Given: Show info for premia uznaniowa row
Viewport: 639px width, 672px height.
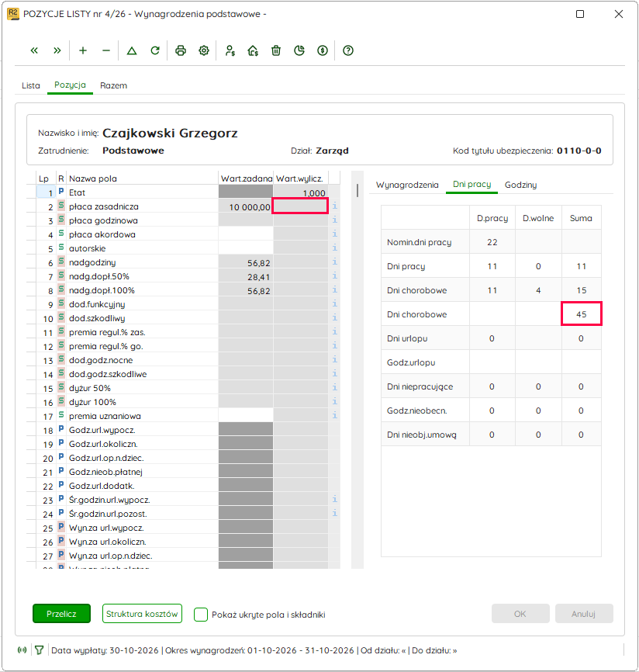Looking at the screenshot, I should [334, 415].
